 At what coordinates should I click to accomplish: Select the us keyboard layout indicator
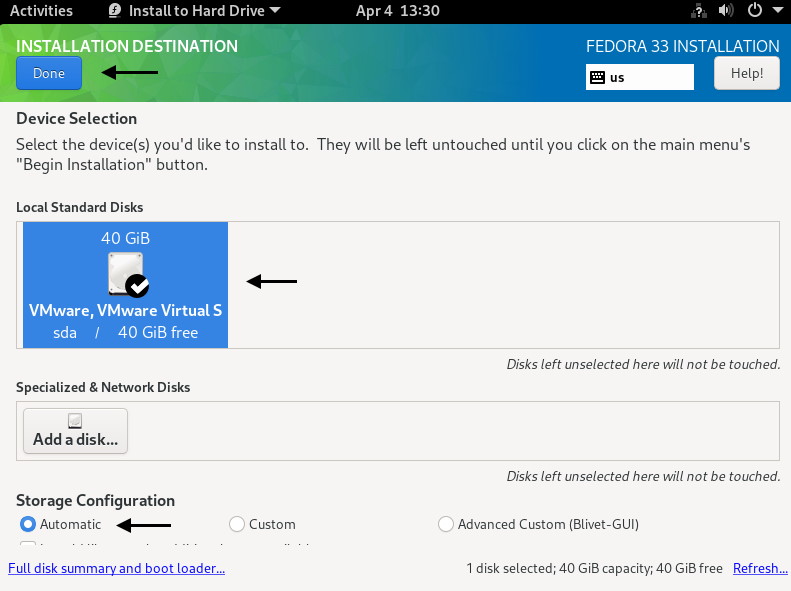click(640, 77)
